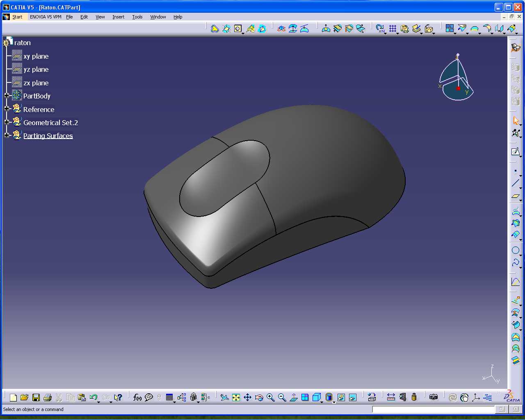This screenshot has height=420, width=525.
Task: Select the xy plane in tree
Action: tap(36, 56)
